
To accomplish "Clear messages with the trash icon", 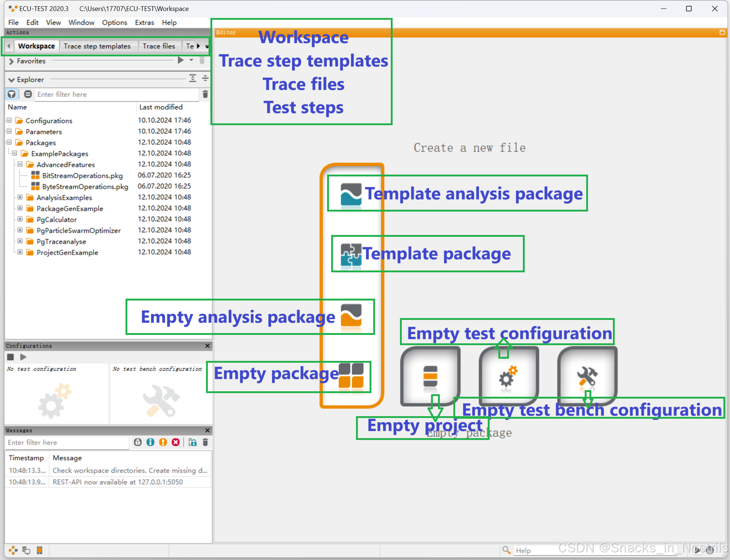I will (205, 443).
